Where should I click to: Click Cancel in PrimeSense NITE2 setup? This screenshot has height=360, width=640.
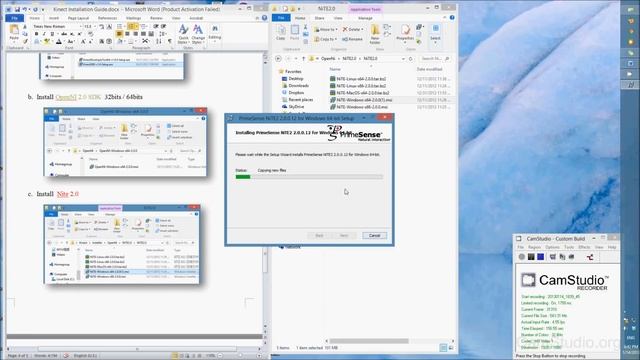tap(374, 236)
